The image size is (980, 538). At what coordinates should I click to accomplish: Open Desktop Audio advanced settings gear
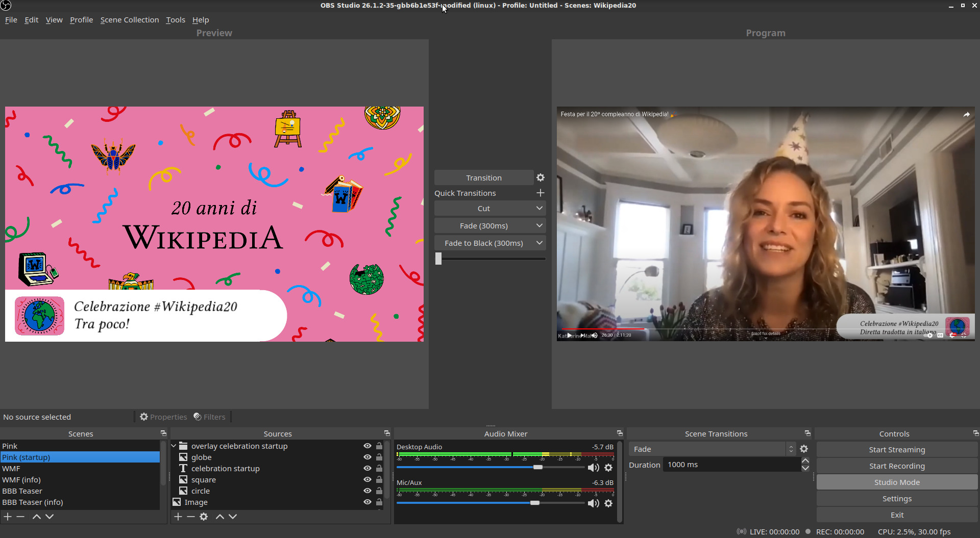click(x=608, y=467)
